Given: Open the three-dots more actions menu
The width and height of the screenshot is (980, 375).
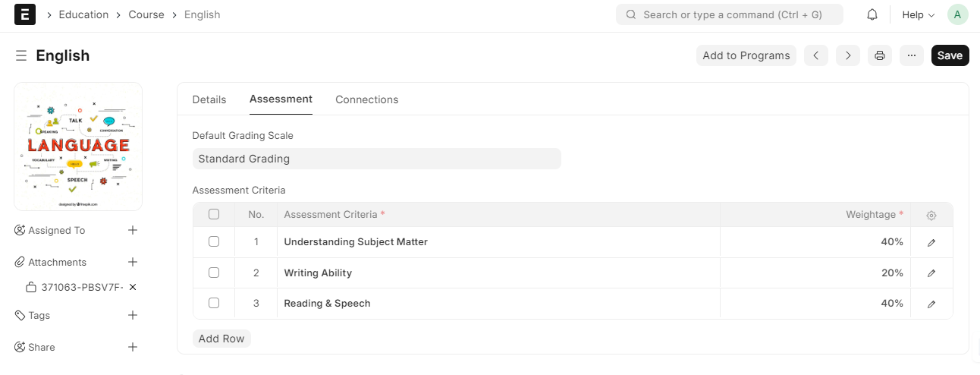Looking at the screenshot, I should (912, 55).
